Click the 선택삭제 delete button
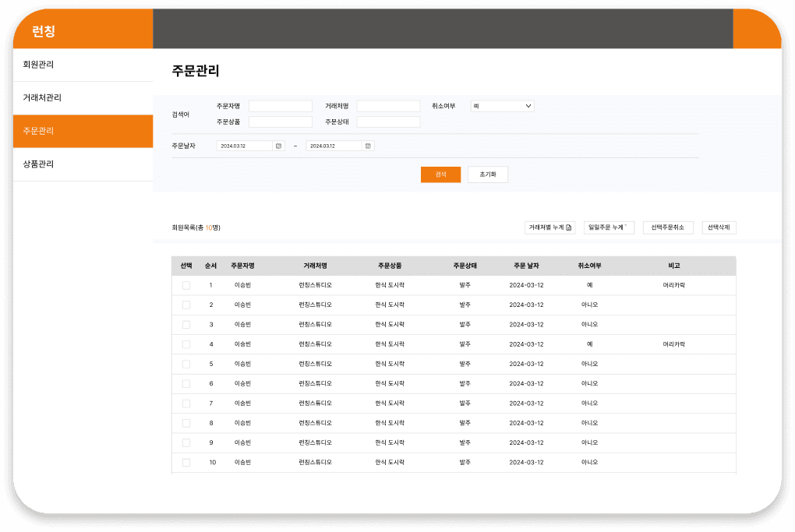 pyautogui.click(x=718, y=227)
